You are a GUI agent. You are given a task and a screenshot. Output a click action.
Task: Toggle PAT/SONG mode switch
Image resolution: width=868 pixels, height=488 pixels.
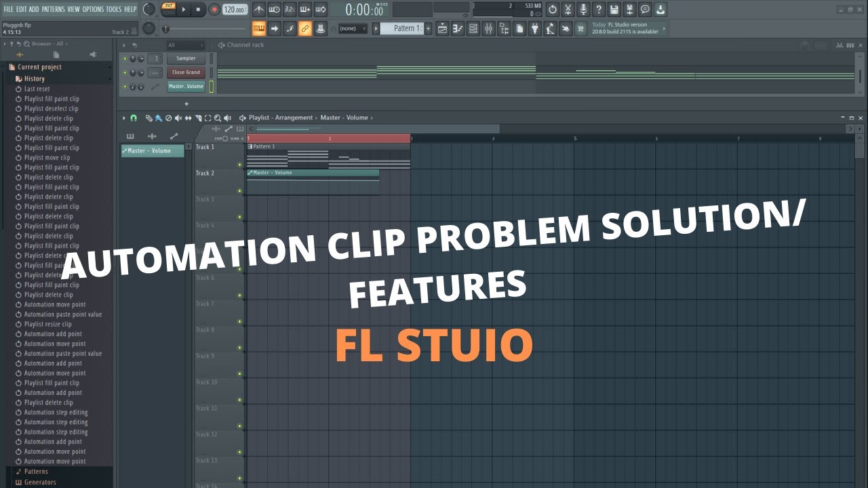168,9
